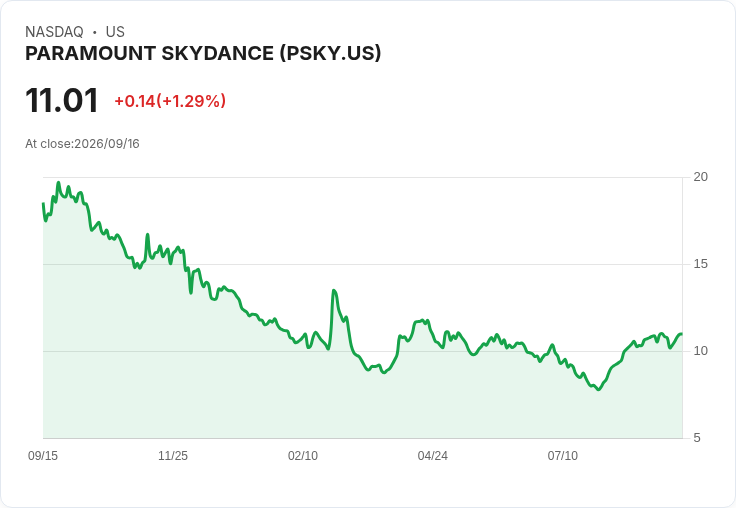This screenshot has width=736, height=508.
Task: Click the green price line chart
Action: point(362,310)
